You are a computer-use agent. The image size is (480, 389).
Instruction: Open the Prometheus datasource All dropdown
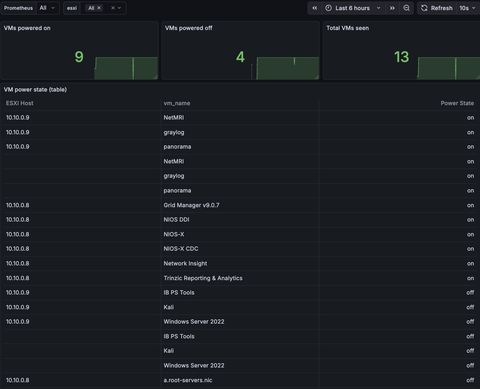[47, 8]
